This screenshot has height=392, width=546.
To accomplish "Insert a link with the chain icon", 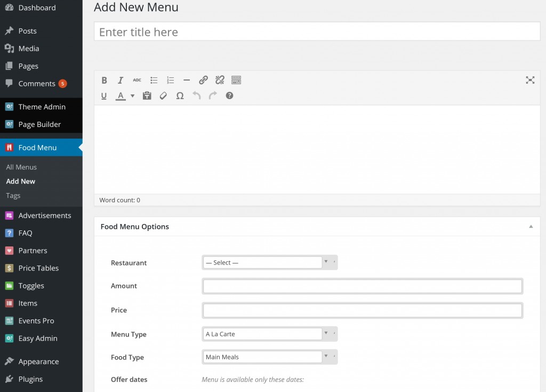I will point(203,80).
